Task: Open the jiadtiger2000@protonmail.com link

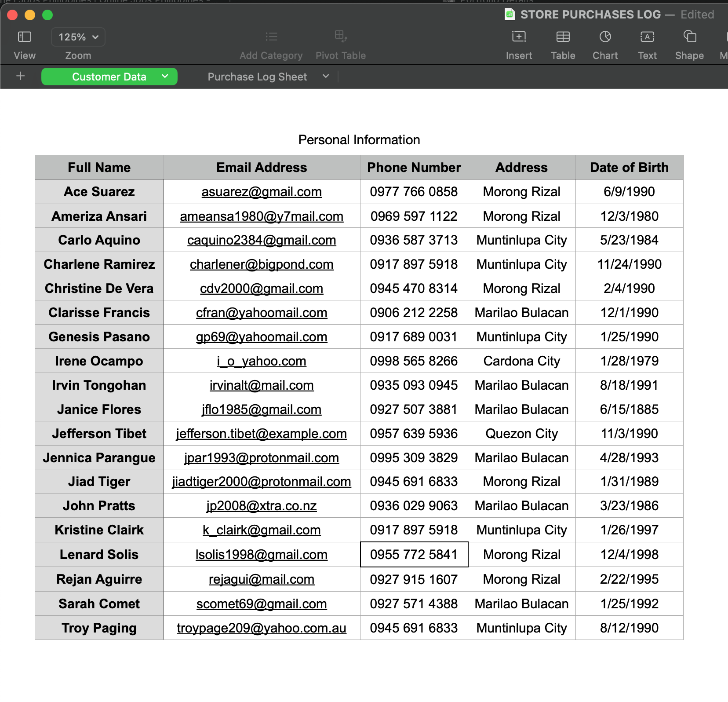Action: click(x=262, y=482)
